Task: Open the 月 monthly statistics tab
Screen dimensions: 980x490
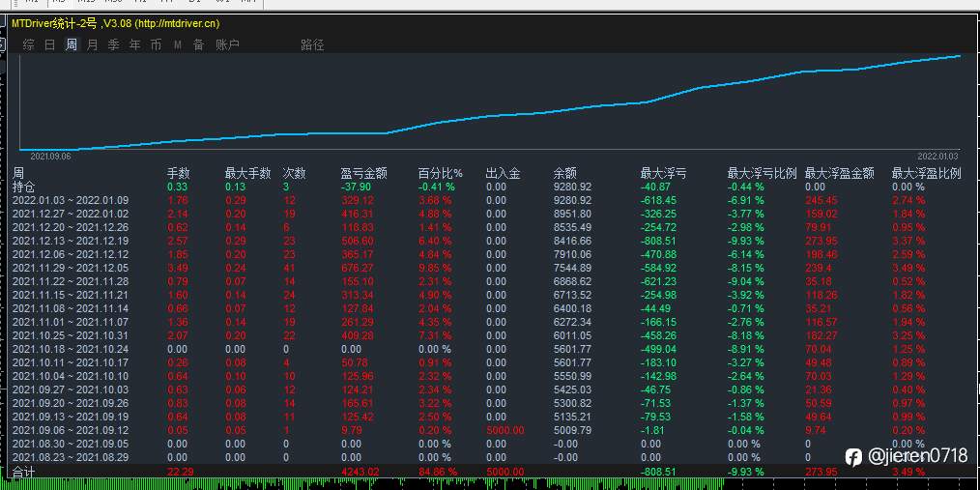Action: click(x=93, y=45)
